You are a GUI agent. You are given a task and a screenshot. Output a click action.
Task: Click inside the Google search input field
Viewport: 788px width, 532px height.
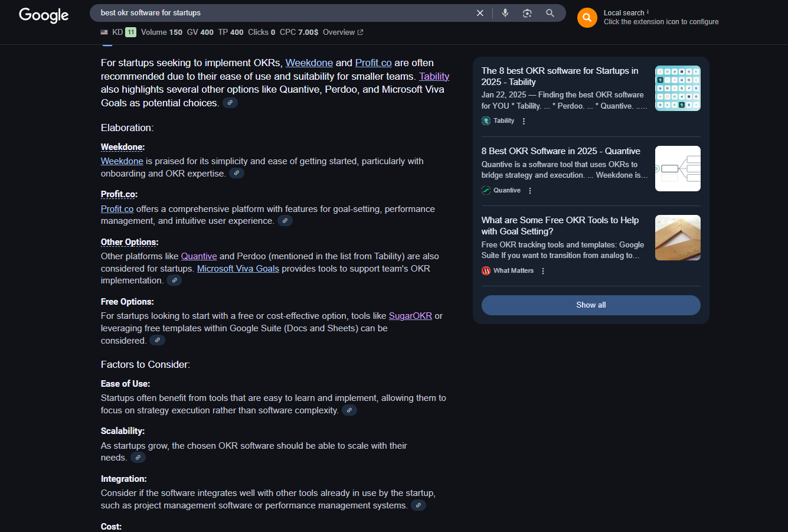pos(283,13)
